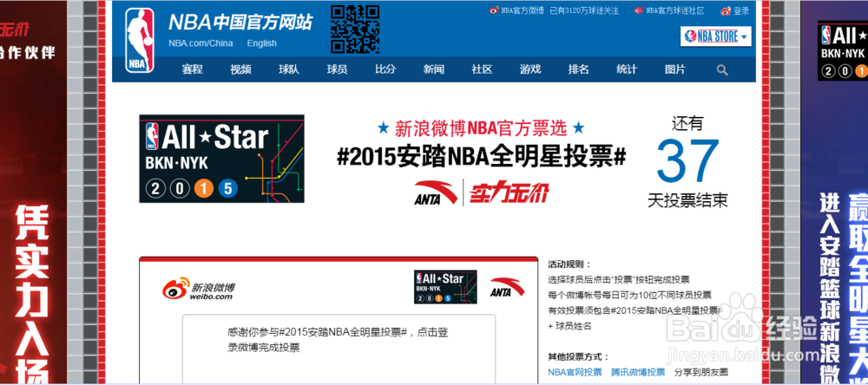Open NBA官方球迷社区 link
Screen dimensions: 868x385
(675, 10)
